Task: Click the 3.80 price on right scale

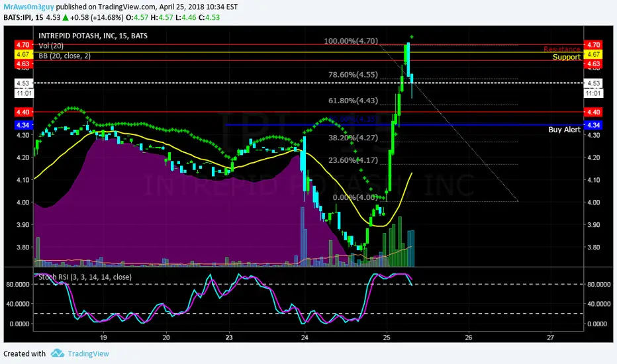Action: (593, 247)
